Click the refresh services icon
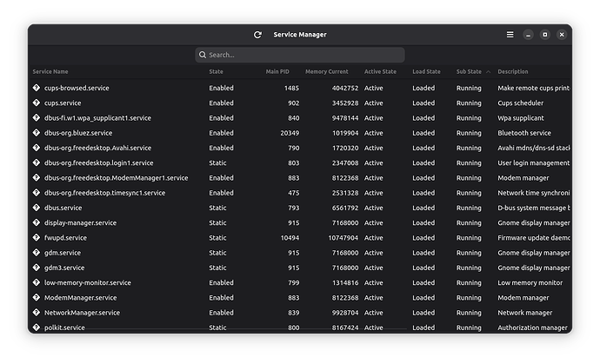Image resolution: width=600 pixels, height=364 pixels. coord(257,35)
